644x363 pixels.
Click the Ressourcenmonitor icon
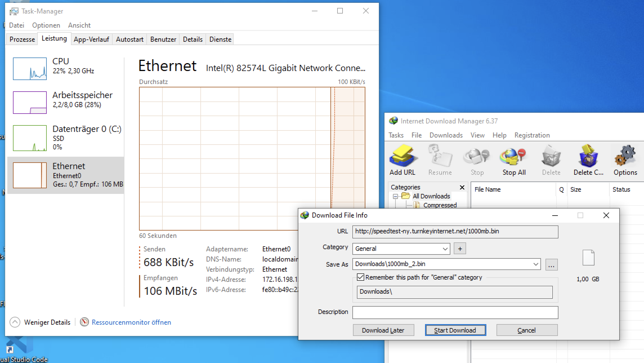click(x=84, y=322)
